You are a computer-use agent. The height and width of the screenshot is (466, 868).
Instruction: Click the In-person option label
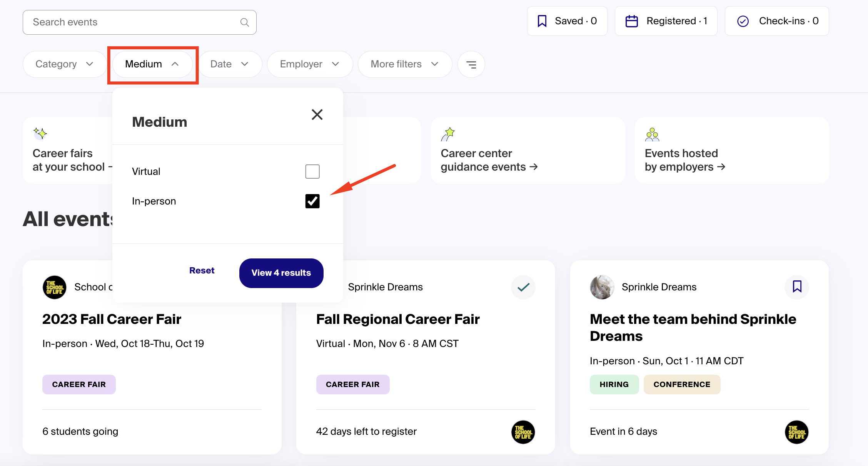click(x=154, y=201)
